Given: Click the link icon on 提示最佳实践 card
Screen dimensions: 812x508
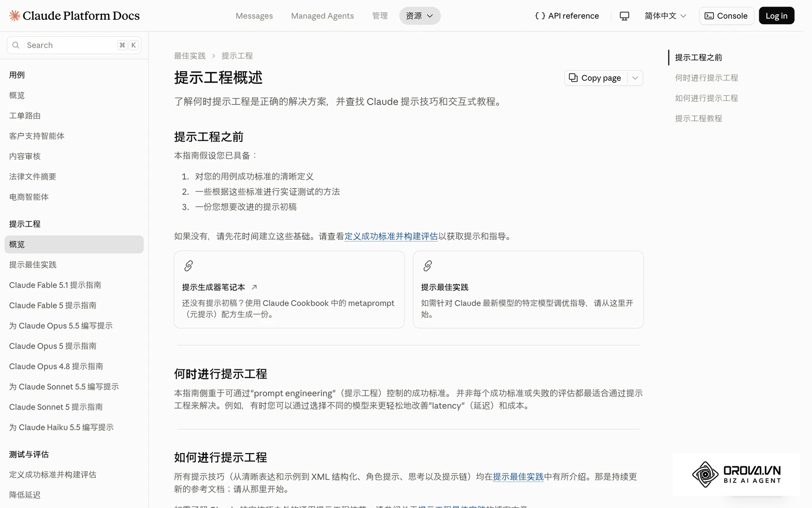Looking at the screenshot, I should tap(427, 266).
